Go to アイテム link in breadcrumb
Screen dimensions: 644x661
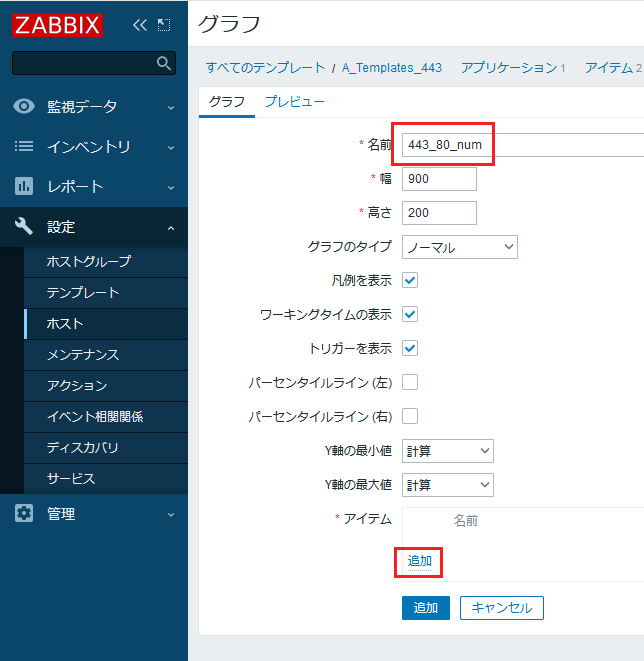point(609,67)
